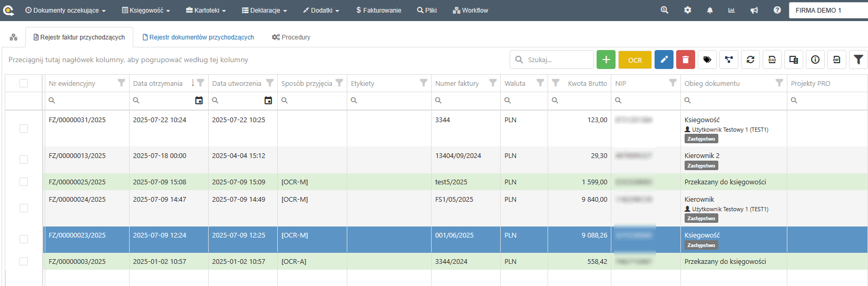Toggle the select-all checkbox in table header
Screen dimensions: 868x286
click(24, 83)
